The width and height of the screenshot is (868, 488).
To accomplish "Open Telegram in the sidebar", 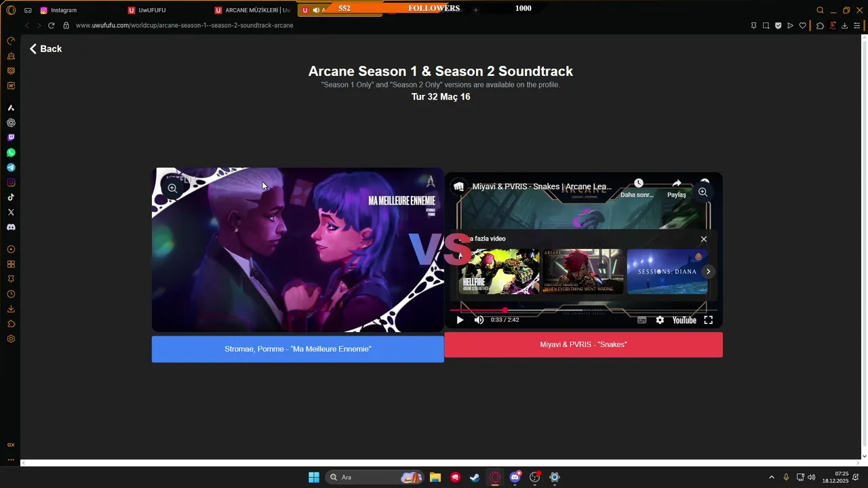I will tap(11, 167).
